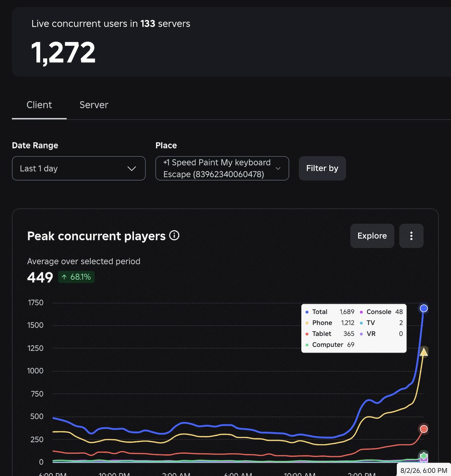Click the green Computer diamond marker

click(424, 456)
